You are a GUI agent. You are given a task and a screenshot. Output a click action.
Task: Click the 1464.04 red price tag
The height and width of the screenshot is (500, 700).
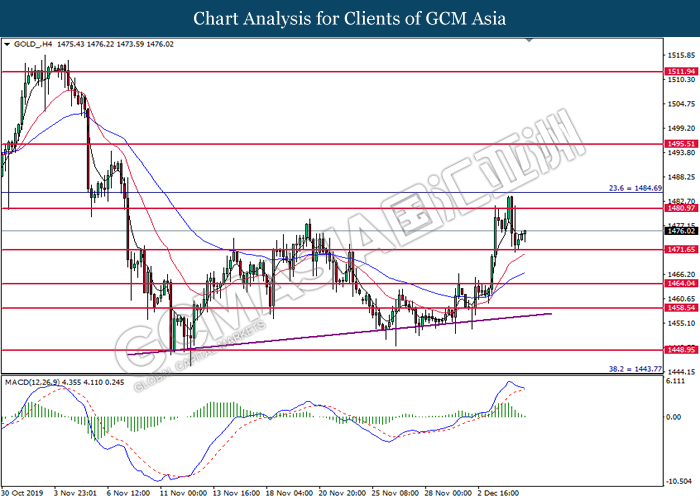pos(681,283)
